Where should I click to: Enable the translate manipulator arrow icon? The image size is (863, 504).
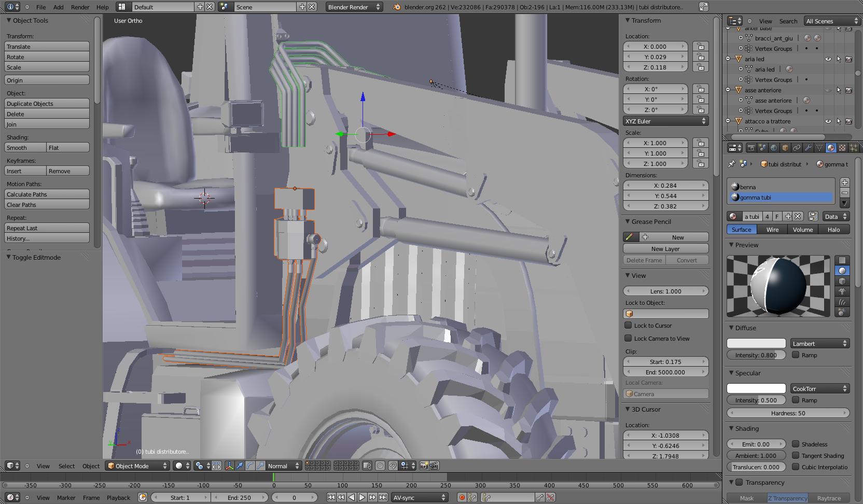(x=240, y=466)
